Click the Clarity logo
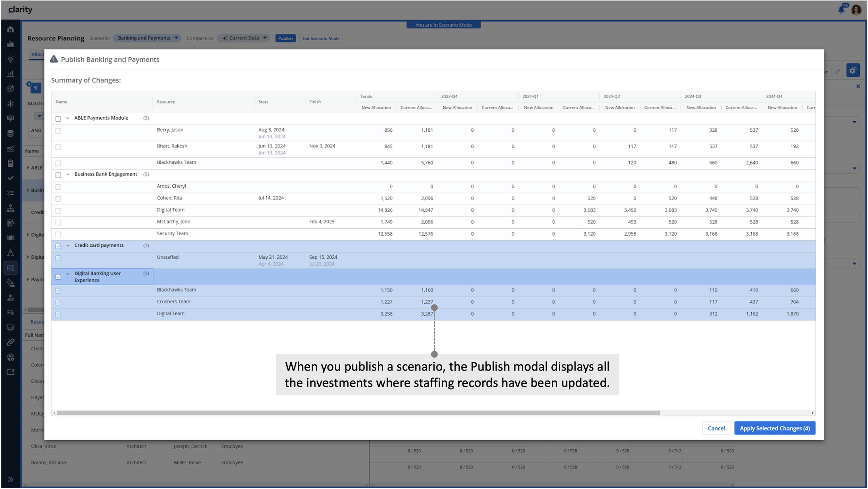 (x=20, y=9)
